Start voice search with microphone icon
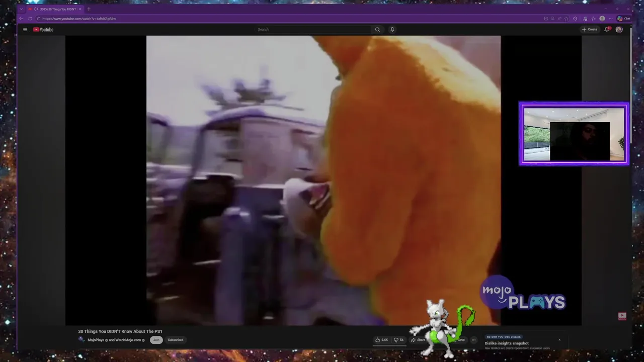The width and height of the screenshot is (644, 362). tap(392, 30)
